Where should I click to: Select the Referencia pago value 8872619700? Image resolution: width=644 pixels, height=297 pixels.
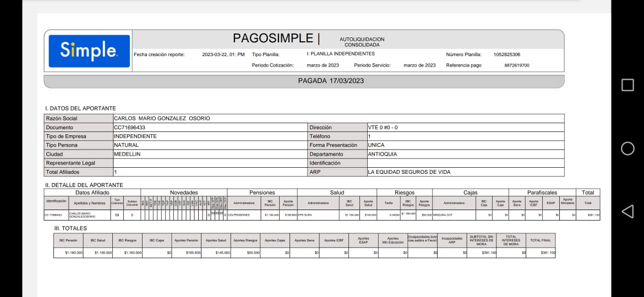(516, 65)
